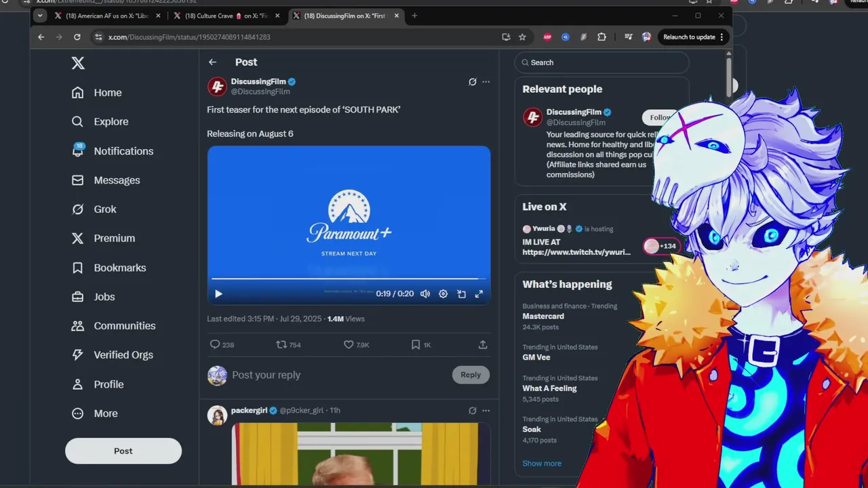Open the Adblock Plus extension icon
868x488 pixels.
tap(547, 37)
